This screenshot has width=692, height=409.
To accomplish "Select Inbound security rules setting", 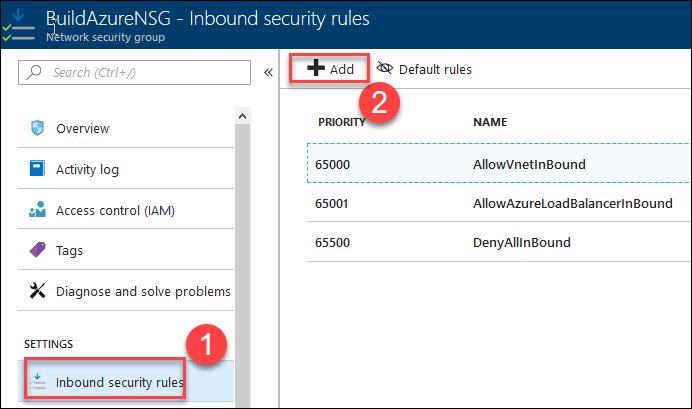I will pyautogui.click(x=126, y=382).
